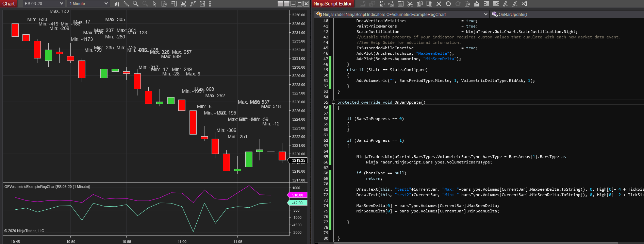Click the undo arrow in editor toolbar

[448, 4]
